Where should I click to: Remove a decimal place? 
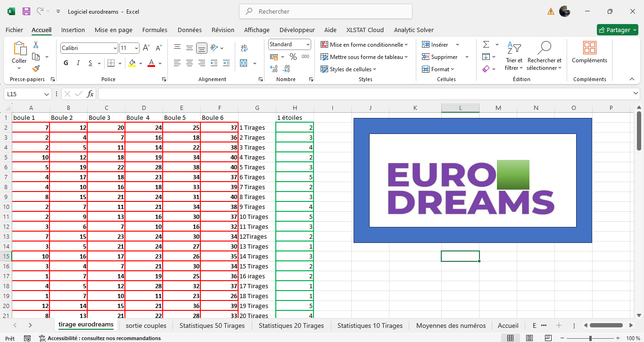287,69
